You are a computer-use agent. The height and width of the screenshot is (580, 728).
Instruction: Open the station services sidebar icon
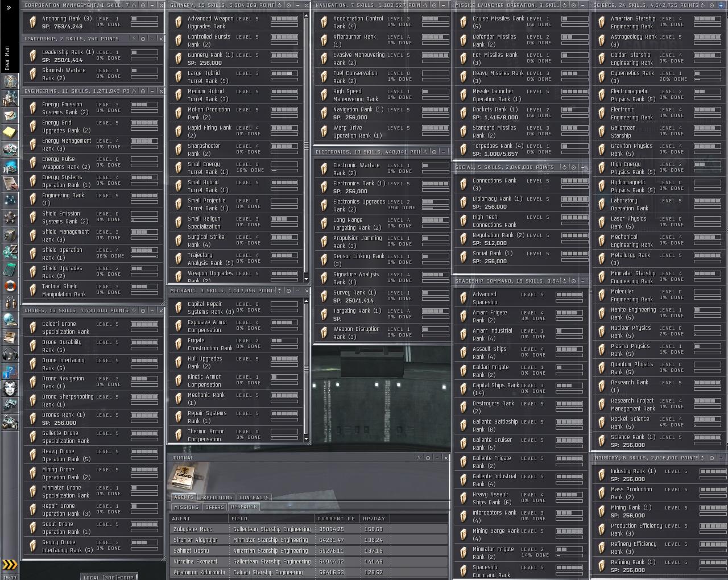10,422
